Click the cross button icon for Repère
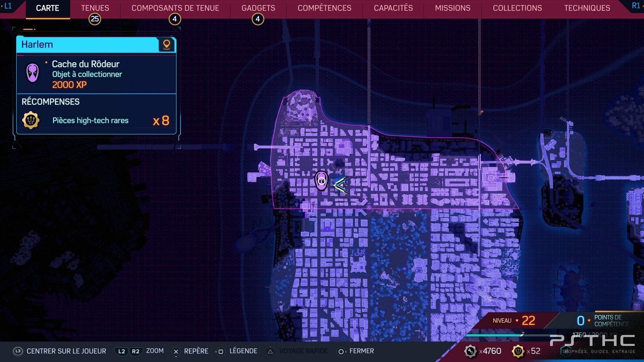The height and width of the screenshot is (362, 644). click(176, 351)
